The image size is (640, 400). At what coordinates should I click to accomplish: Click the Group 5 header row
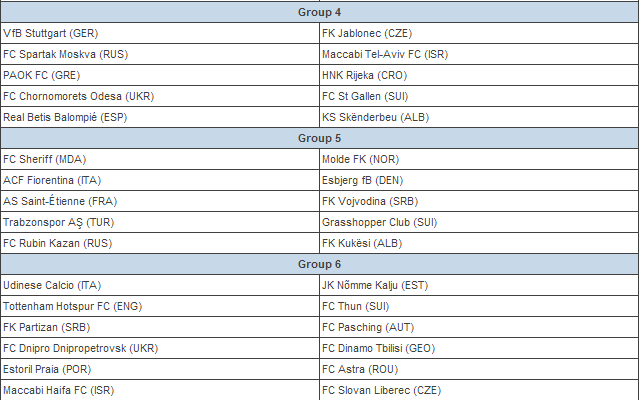[319, 138]
